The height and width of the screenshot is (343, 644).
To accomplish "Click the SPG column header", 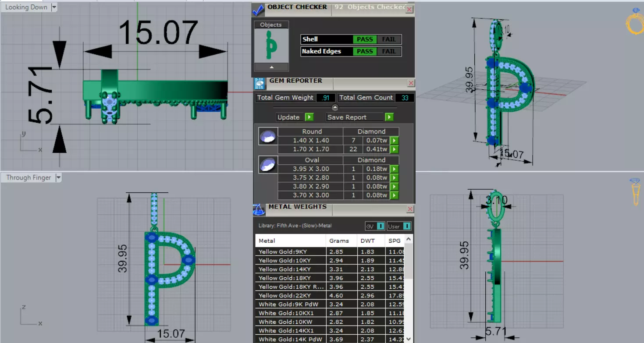I will click(395, 240).
